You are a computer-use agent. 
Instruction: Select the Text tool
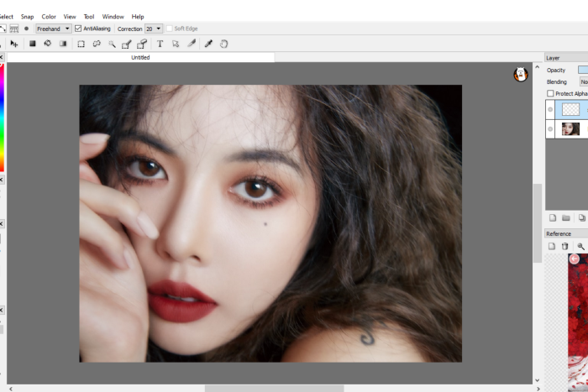(160, 44)
